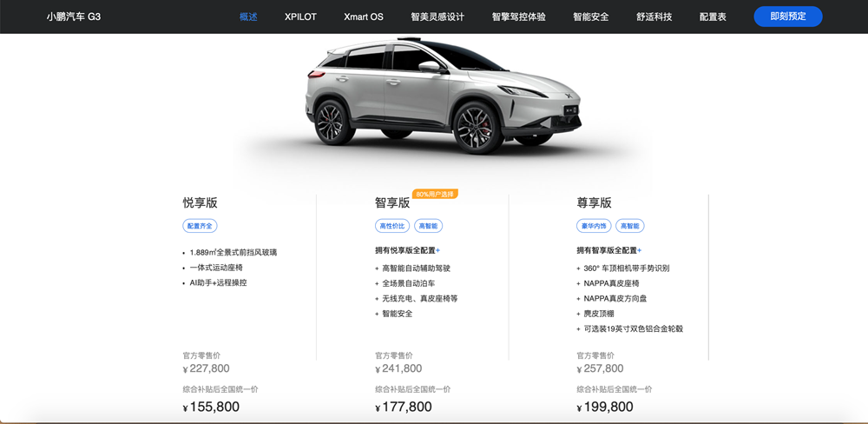Click the 高智能 tag under 尊享版
This screenshot has width=868, height=424.
630,226
